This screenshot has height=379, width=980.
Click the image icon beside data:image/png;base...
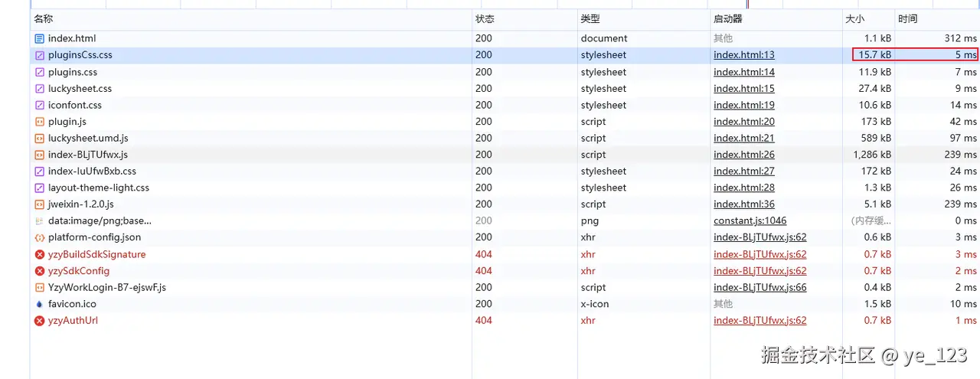[40, 221]
